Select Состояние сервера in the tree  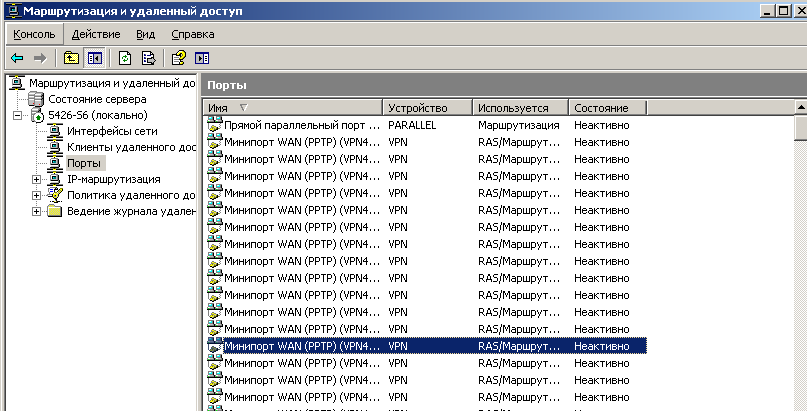(x=97, y=99)
